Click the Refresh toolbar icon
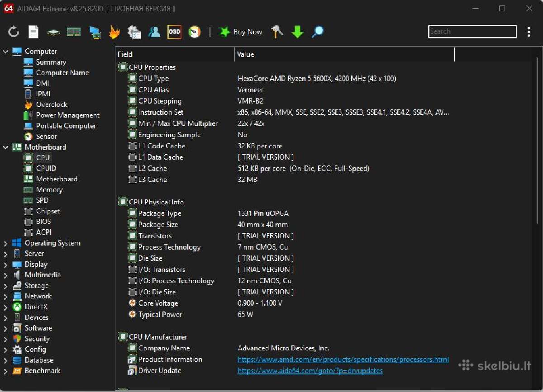 (x=14, y=32)
